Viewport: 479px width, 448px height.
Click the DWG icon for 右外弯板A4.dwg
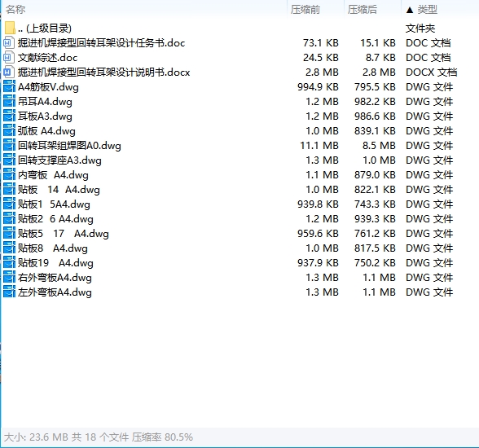pos(9,277)
